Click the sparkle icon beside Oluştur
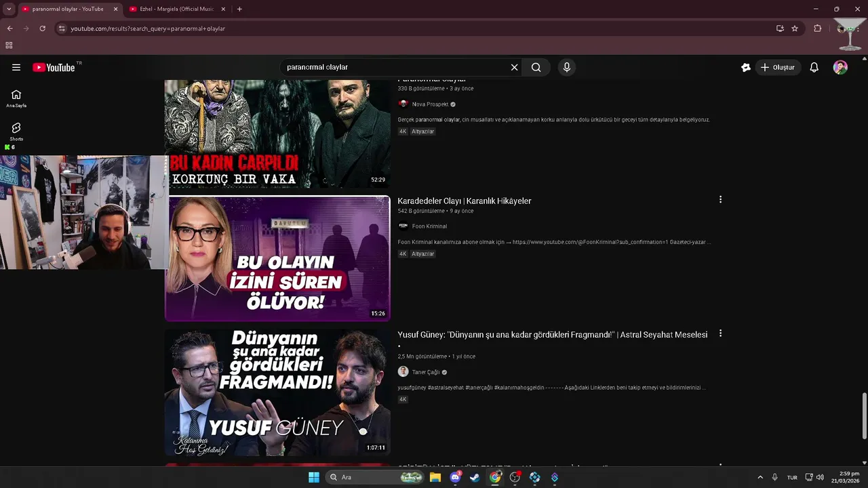 [746, 67]
